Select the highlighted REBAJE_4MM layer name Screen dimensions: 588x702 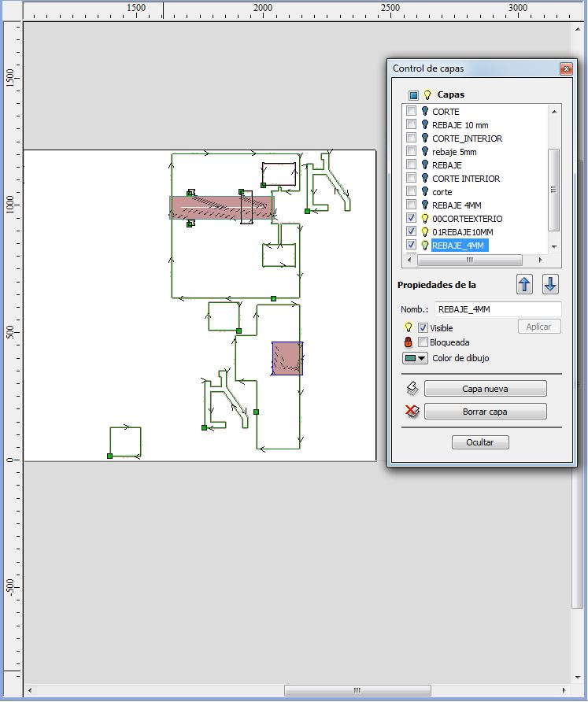pyautogui.click(x=459, y=246)
